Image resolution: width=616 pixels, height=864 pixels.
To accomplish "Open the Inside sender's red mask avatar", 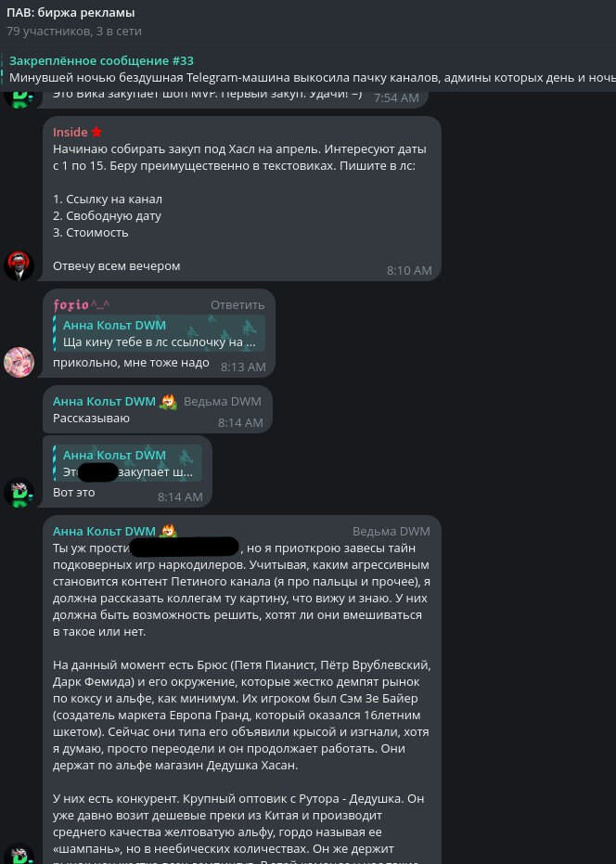I will [x=19, y=265].
